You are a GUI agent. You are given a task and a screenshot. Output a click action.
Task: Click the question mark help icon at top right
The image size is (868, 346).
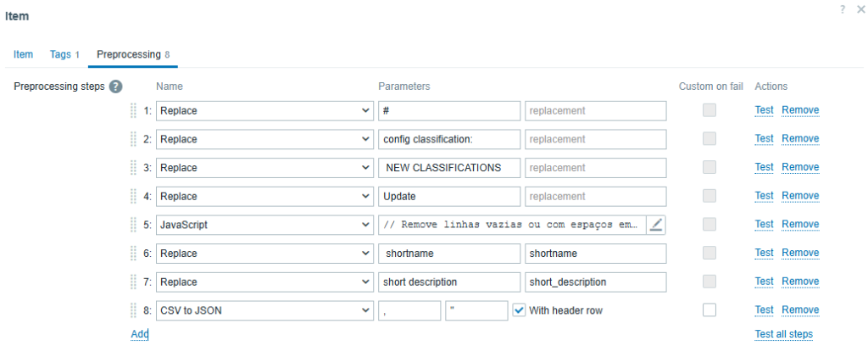(842, 8)
